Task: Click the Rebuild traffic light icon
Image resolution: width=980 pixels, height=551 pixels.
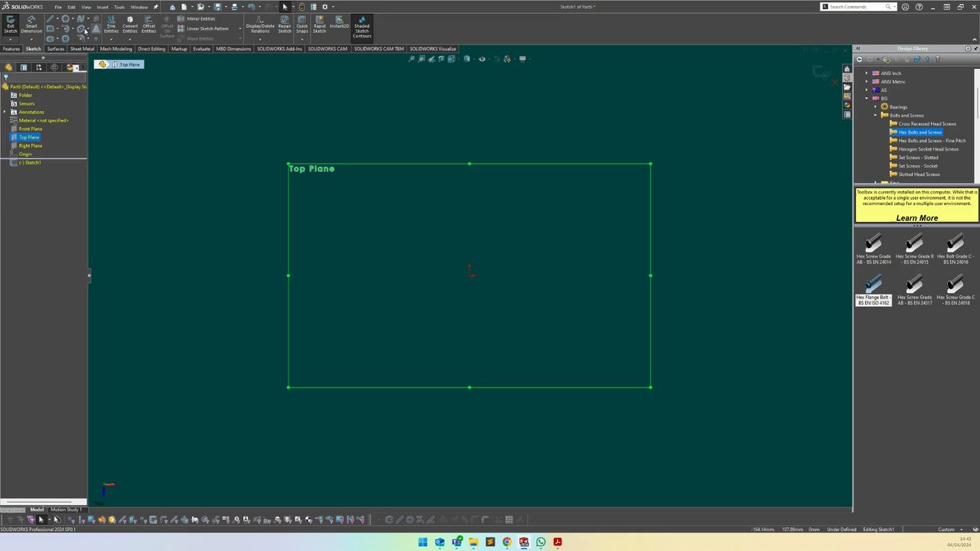Action: (302, 7)
